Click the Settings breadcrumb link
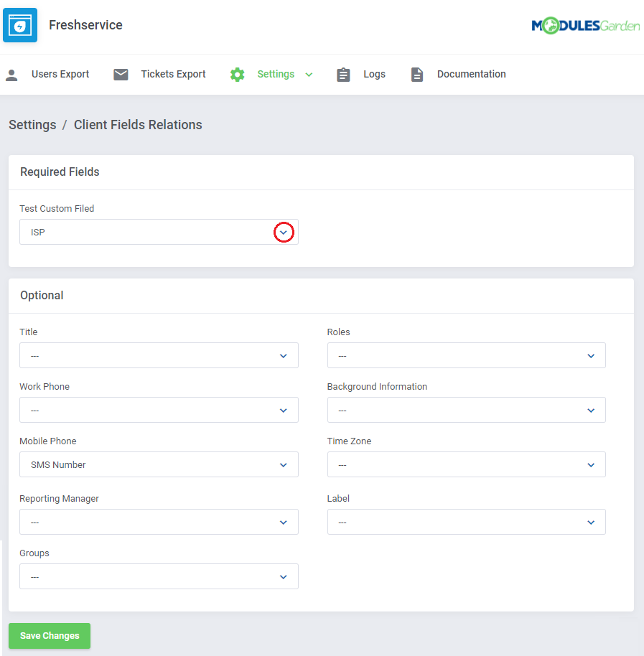The width and height of the screenshot is (644, 656). click(x=32, y=125)
